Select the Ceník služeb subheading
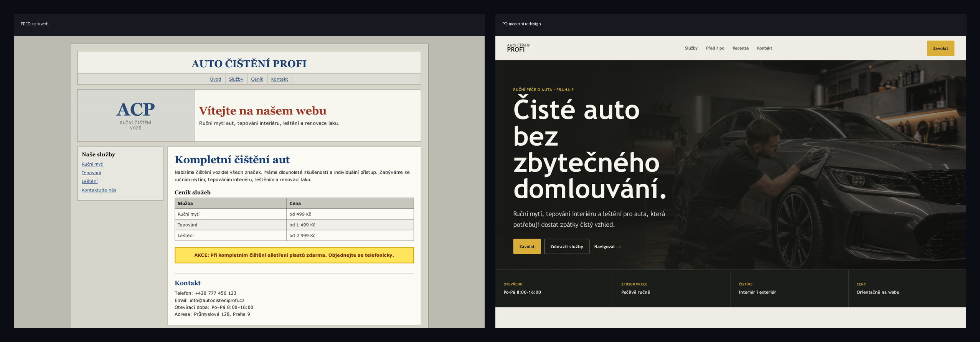The image size is (980, 342). point(193,193)
